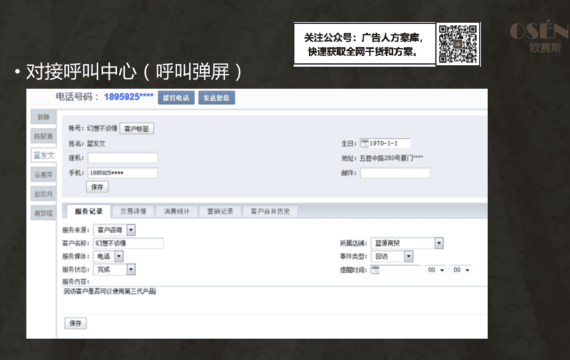
Task: Click the 保存 button below 服务内容 textarea
Action: 76,323
